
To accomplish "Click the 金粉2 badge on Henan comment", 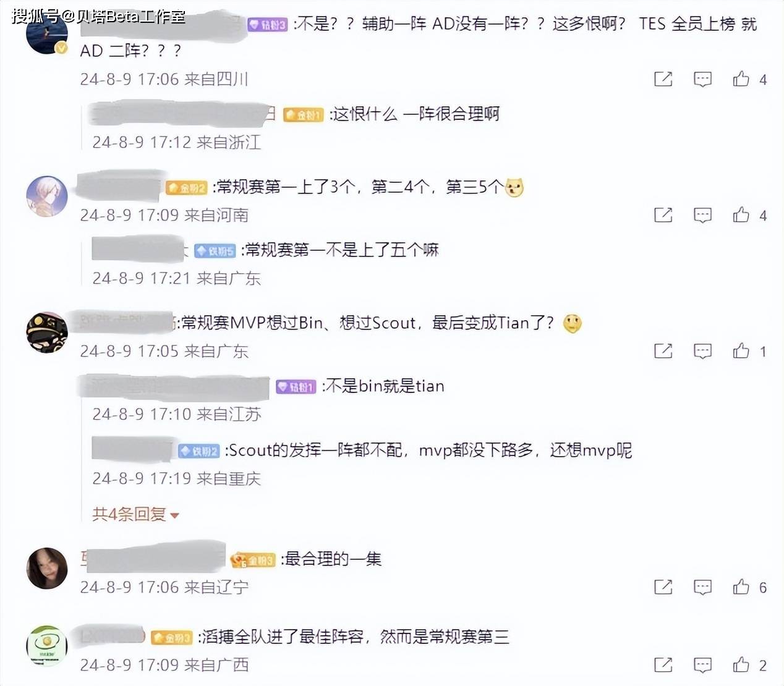I will (186, 188).
